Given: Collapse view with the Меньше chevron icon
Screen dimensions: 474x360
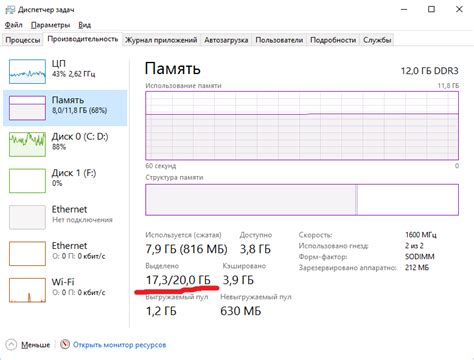Looking at the screenshot, I should [11, 344].
